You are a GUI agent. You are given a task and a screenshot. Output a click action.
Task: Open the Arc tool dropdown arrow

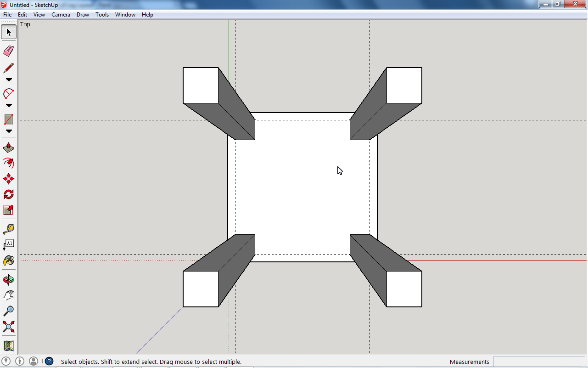9,106
